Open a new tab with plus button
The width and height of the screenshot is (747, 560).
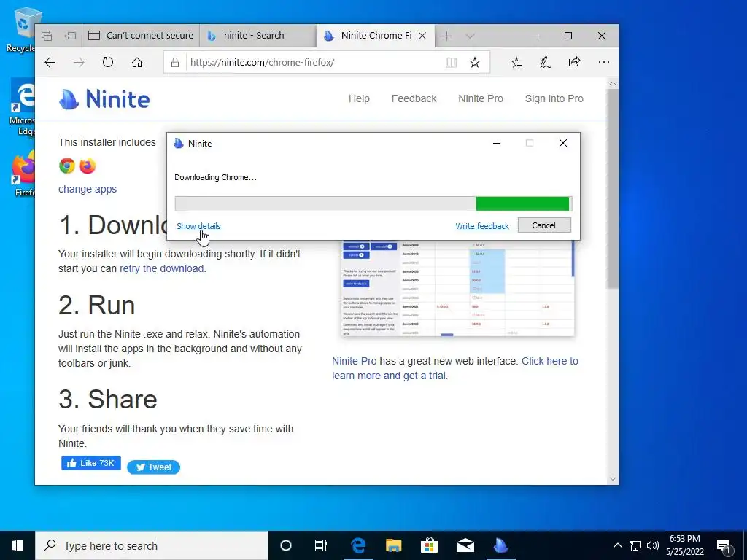pyautogui.click(x=446, y=36)
